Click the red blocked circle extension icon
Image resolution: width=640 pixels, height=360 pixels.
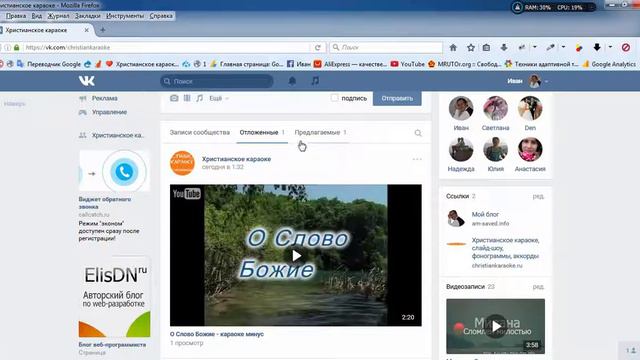coord(626,47)
